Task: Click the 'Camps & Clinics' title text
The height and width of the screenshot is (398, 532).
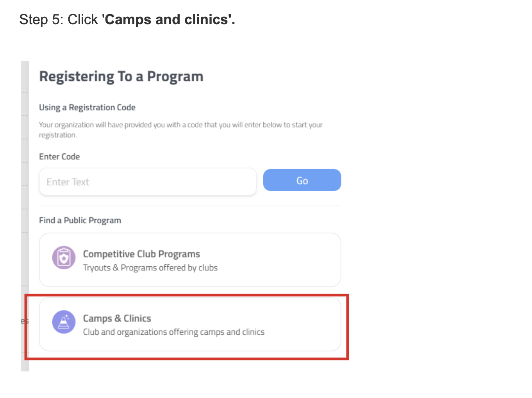Action: 117,318
